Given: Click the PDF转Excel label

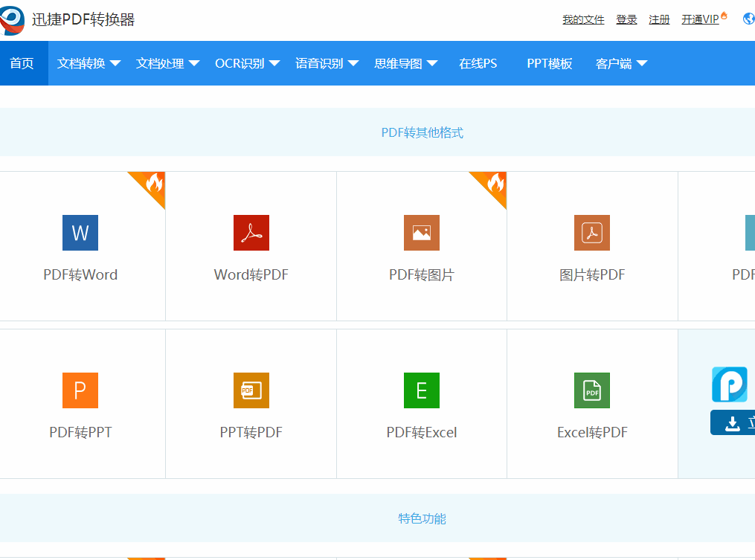Looking at the screenshot, I should pyautogui.click(x=422, y=432).
